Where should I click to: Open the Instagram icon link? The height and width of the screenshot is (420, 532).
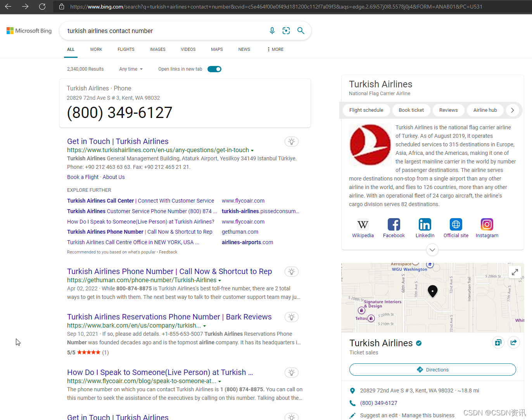pyautogui.click(x=487, y=224)
